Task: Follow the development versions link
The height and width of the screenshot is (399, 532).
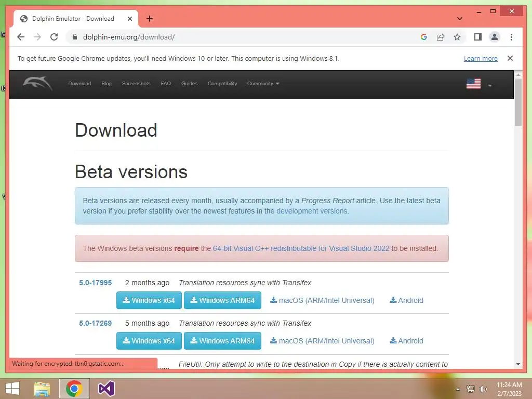Action: point(312,211)
